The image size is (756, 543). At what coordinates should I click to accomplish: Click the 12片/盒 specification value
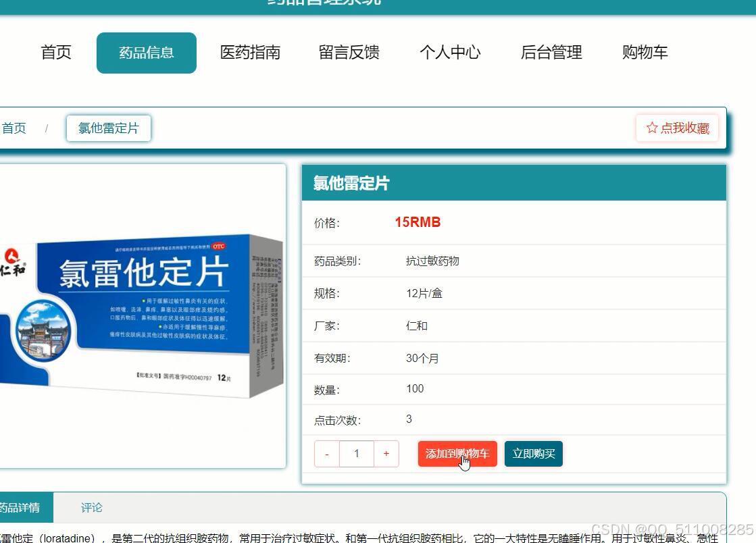point(424,293)
